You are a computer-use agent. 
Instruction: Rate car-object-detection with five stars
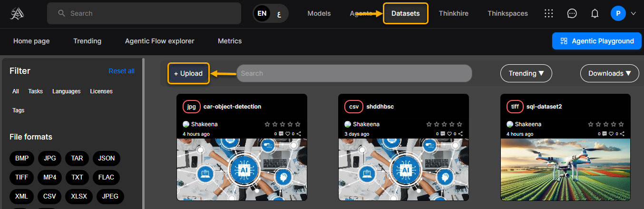pos(298,124)
